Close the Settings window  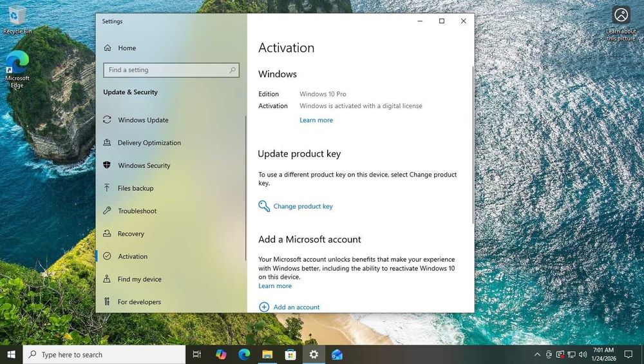click(x=463, y=21)
